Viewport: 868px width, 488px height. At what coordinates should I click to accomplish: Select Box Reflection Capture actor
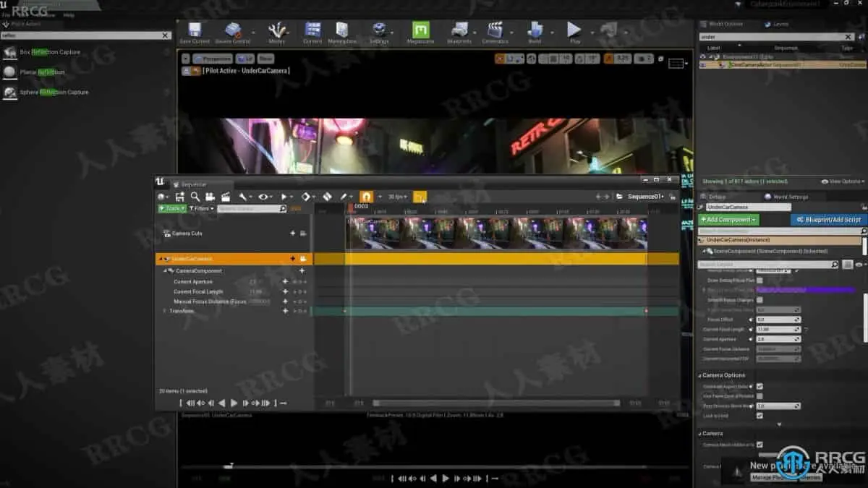coord(50,52)
